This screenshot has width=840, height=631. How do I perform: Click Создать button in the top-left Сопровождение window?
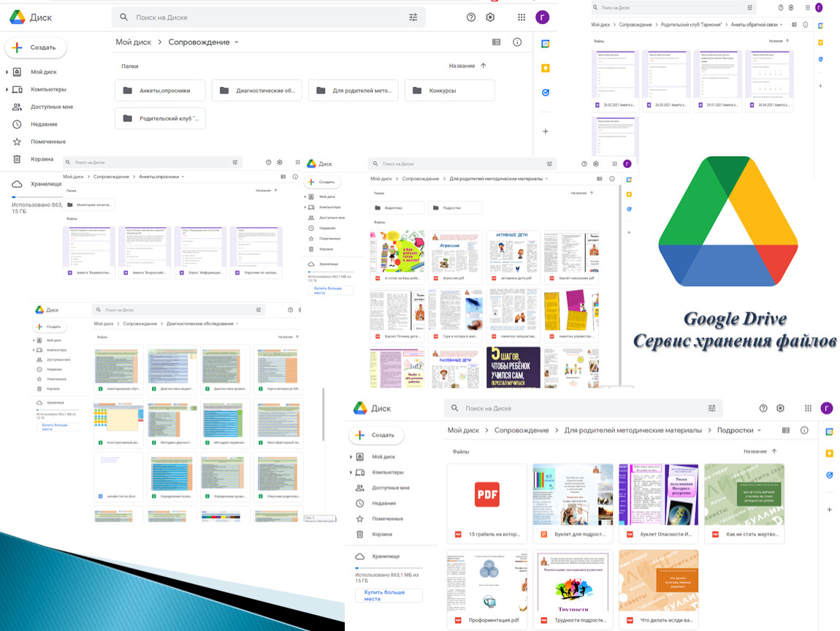36,47
